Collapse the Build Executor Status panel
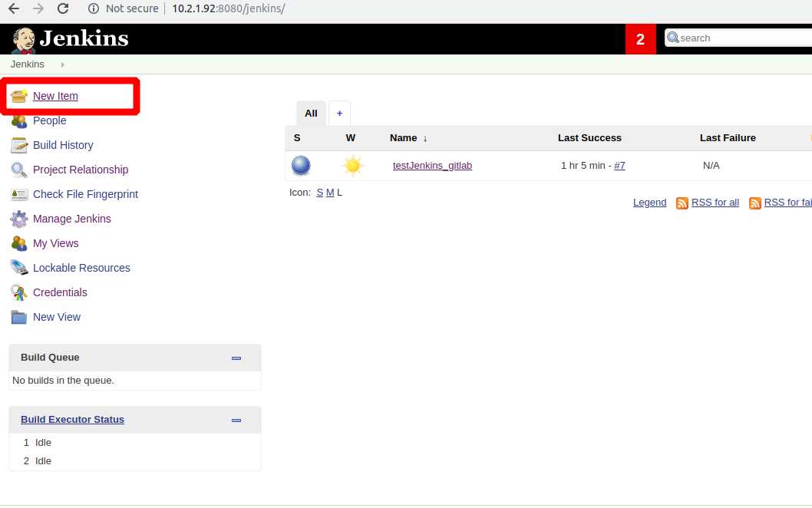 click(x=236, y=421)
